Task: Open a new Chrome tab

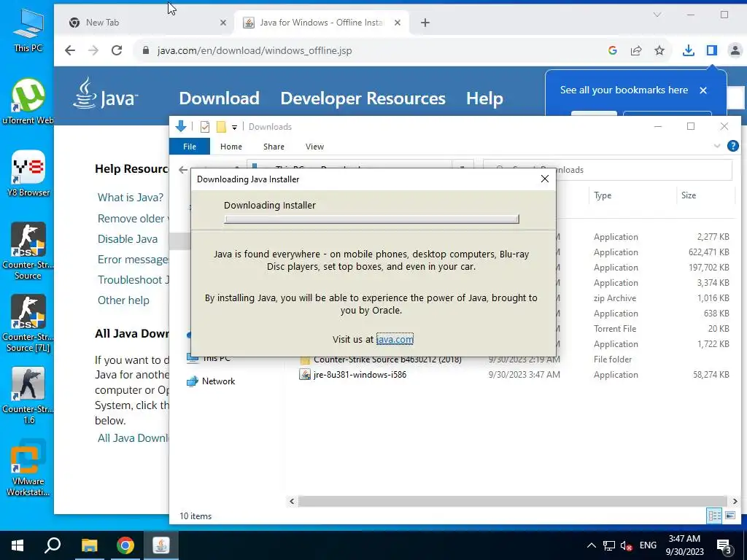Action: click(425, 23)
